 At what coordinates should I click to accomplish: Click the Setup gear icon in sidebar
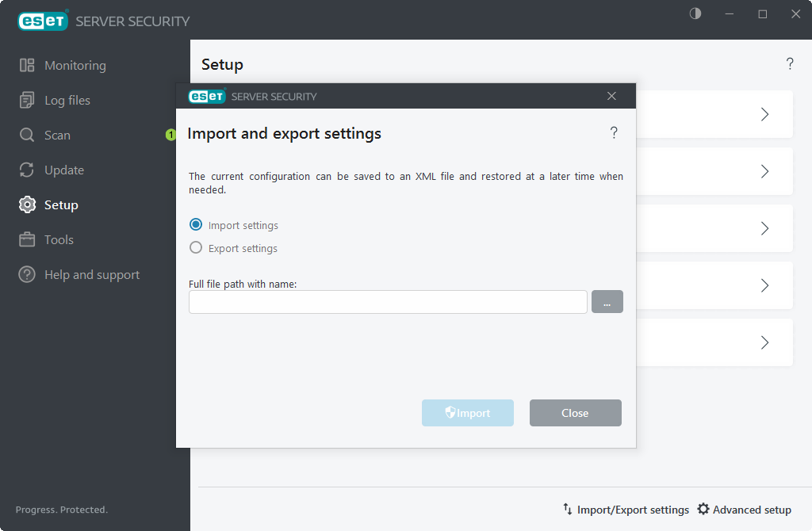click(27, 204)
